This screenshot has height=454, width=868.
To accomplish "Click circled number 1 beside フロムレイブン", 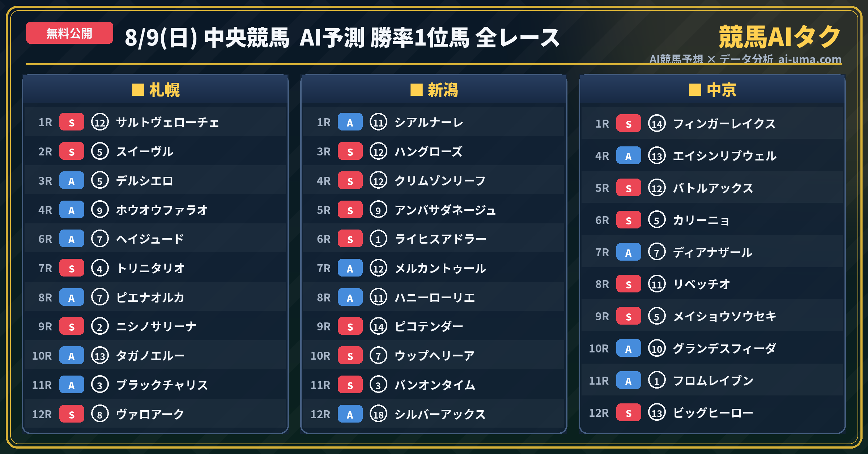I will (657, 380).
